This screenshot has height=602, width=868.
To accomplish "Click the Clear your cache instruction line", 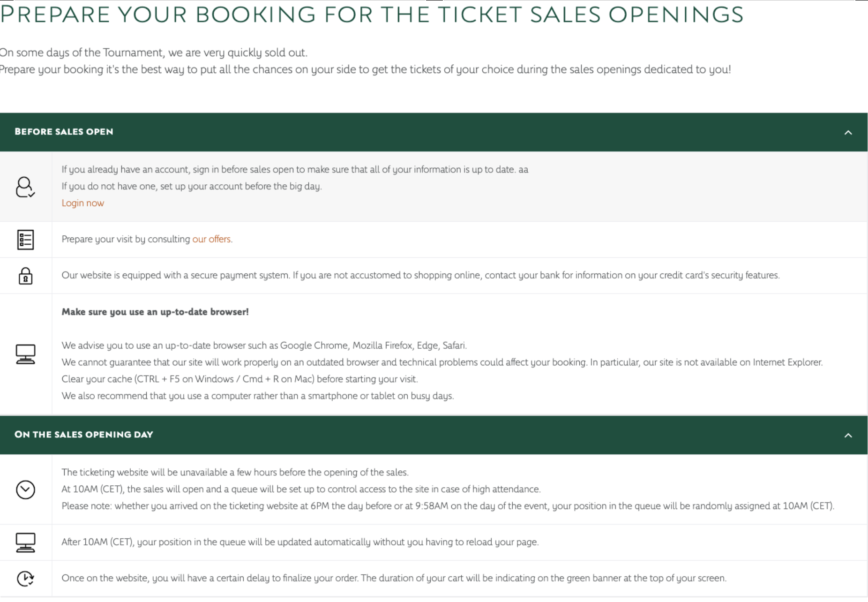I will [239, 379].
